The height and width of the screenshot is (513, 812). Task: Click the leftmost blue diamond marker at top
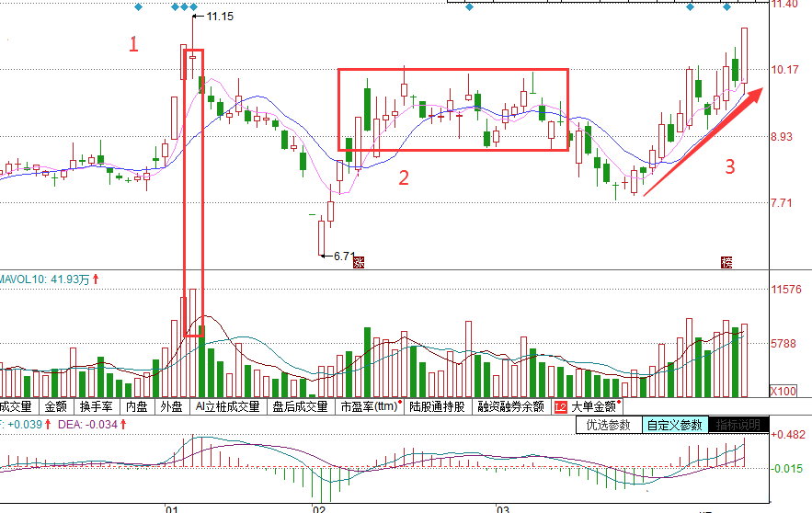point(138,7)
